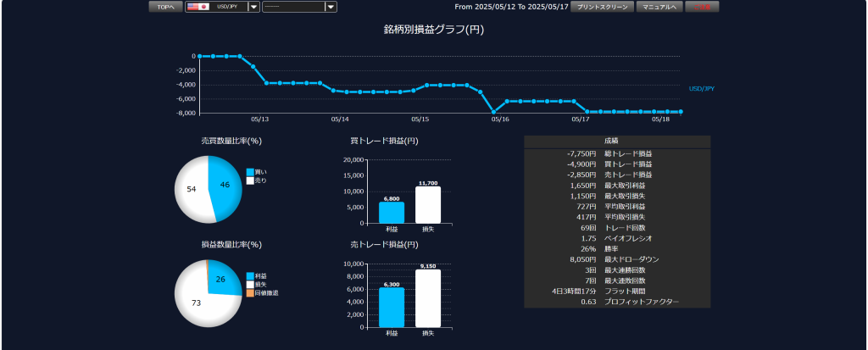Click the TOPへ button
This screenshot has height=350, width=868.
click(x=164, y=7)
